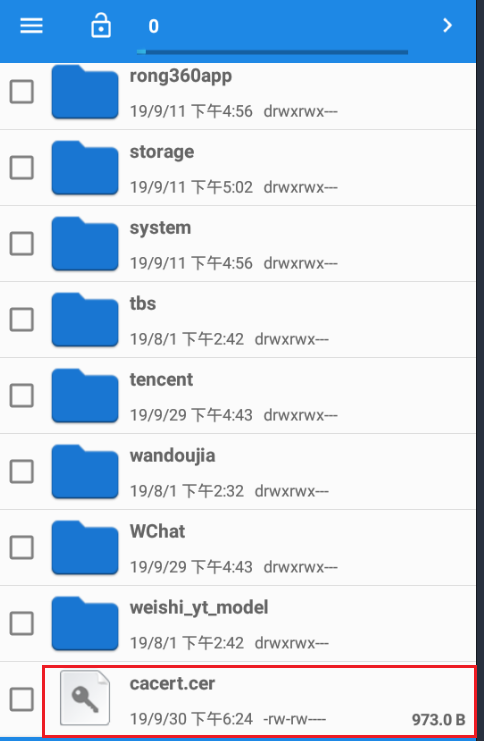The image size is (484, 741).
Task: Select the cacert.cer checkbox
Action: point(22,700)
